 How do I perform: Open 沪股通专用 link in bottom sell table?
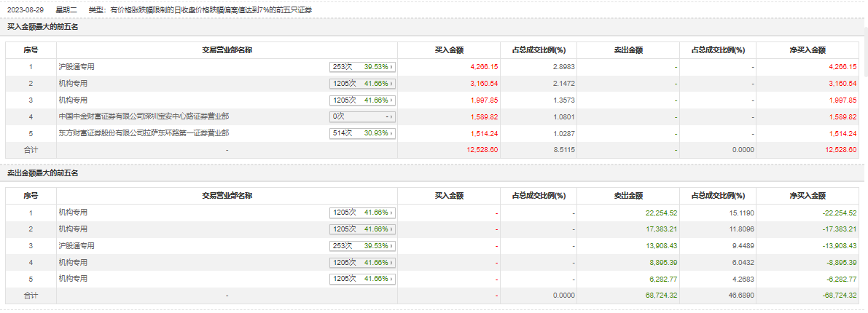click(x=77, y=246)
